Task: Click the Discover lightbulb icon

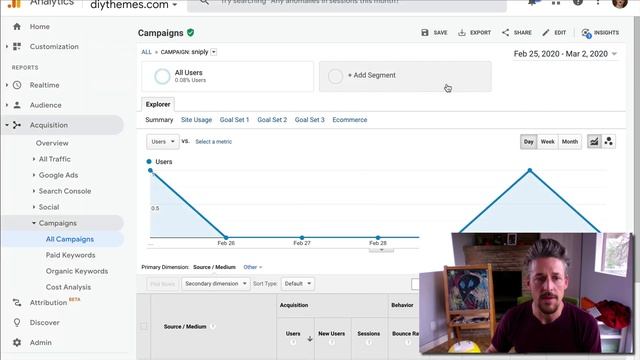Action: coord(17,322)
